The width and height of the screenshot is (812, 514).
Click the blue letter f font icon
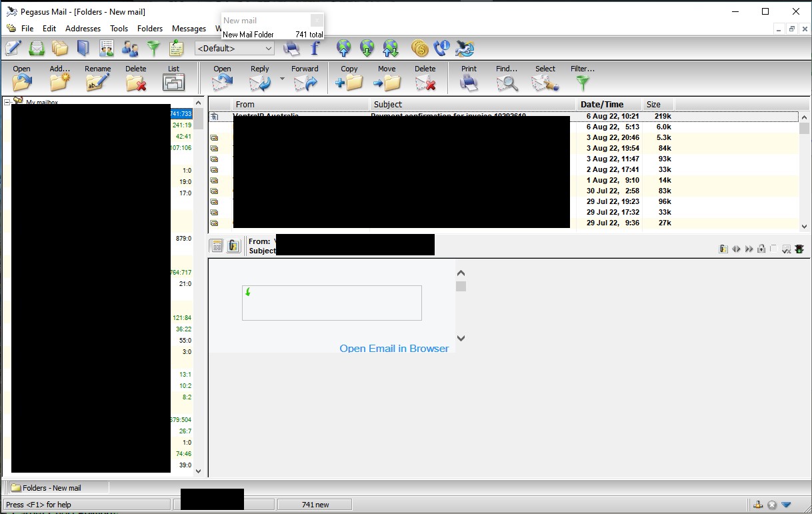[x=315, y=48]
